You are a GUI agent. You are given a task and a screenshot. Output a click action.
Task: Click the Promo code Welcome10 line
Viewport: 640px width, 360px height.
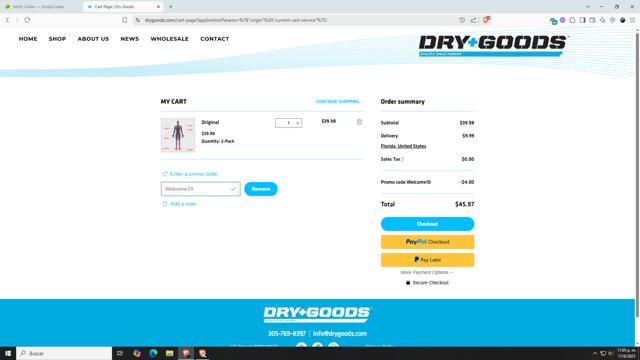tap(427, 182)
